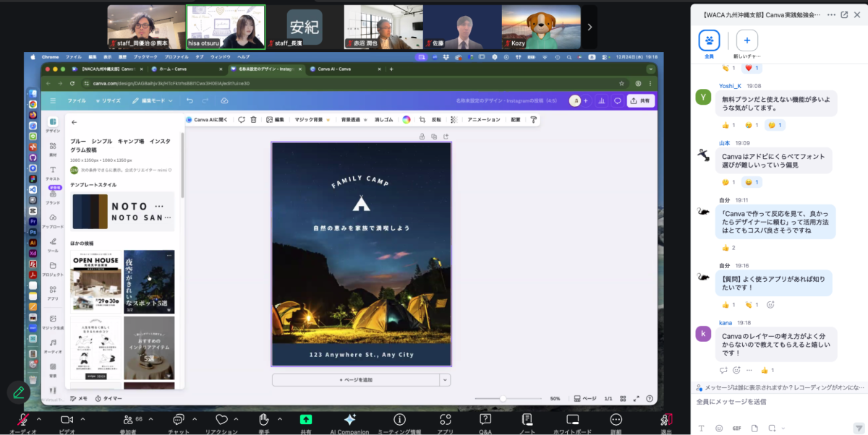Open the AI Companion panel
This screenshot has width=868, height=435.
point(349,420)
